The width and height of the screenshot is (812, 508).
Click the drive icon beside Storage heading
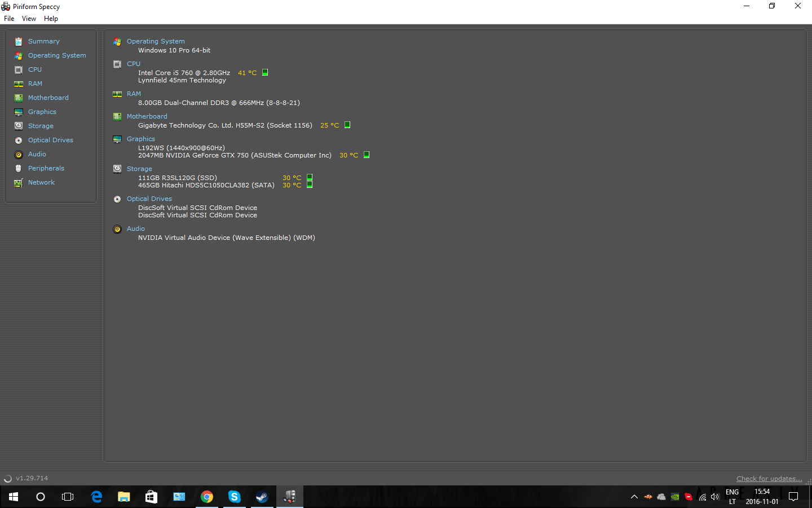pos(117,169)
